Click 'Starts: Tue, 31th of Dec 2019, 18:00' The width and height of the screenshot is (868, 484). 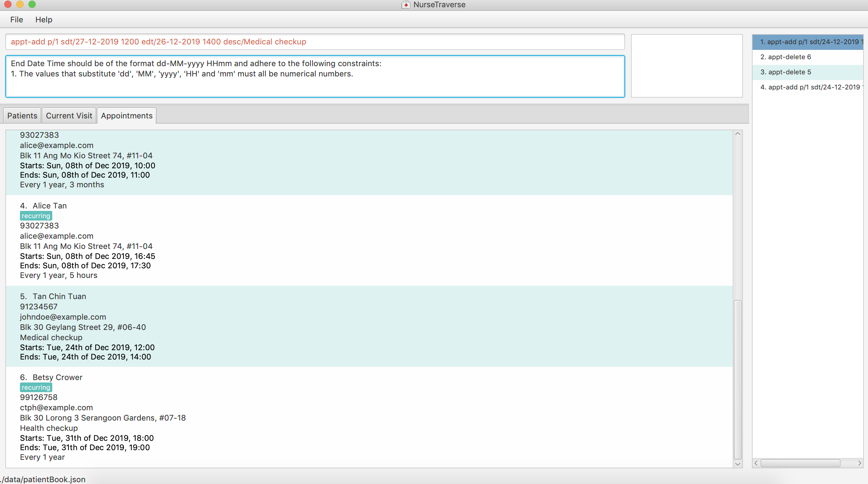tap(87, 438)
